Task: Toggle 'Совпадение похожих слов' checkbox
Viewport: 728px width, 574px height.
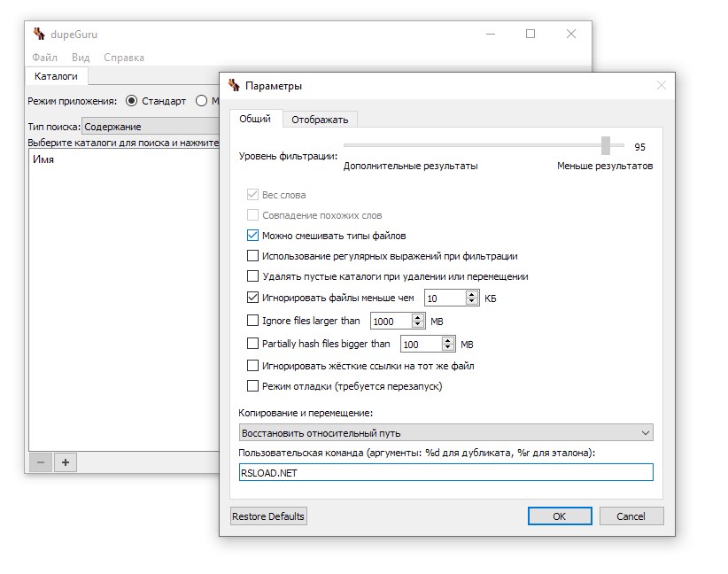Action: [x=252, y=215]
